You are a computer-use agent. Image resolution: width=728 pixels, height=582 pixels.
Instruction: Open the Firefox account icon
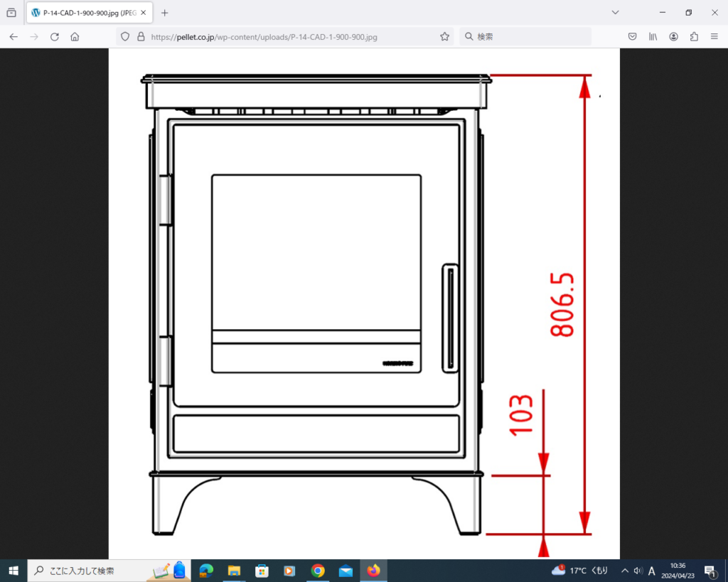tap(673, 37)
